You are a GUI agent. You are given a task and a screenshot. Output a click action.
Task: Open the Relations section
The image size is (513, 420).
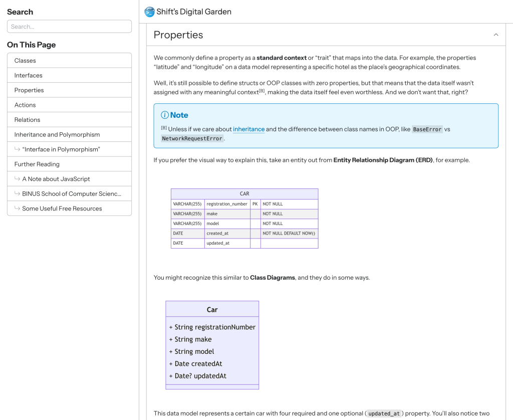[69, 119]
